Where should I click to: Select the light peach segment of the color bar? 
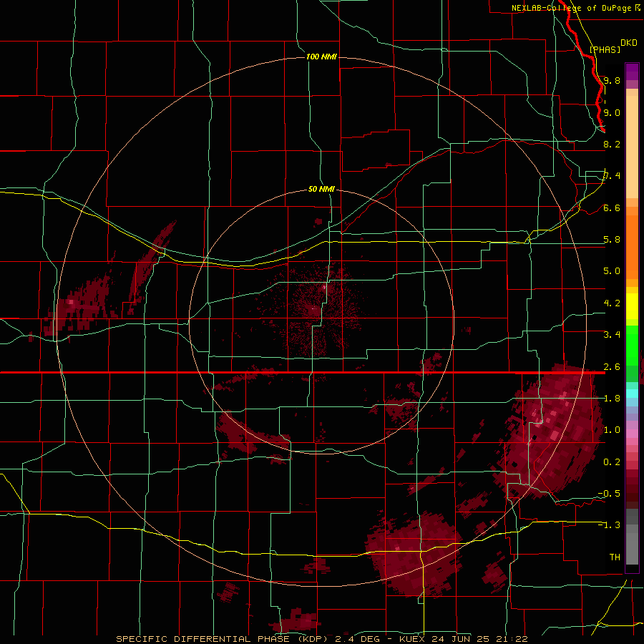(x=632, y=147)
